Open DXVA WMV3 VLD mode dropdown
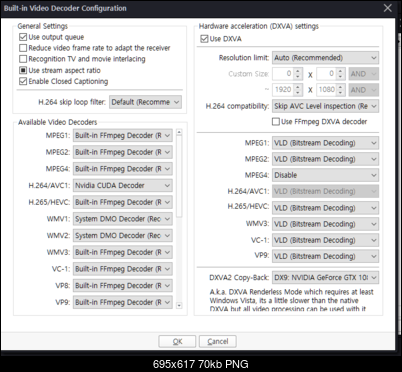The width and height of the screenshot is (402, 372). 325,224
